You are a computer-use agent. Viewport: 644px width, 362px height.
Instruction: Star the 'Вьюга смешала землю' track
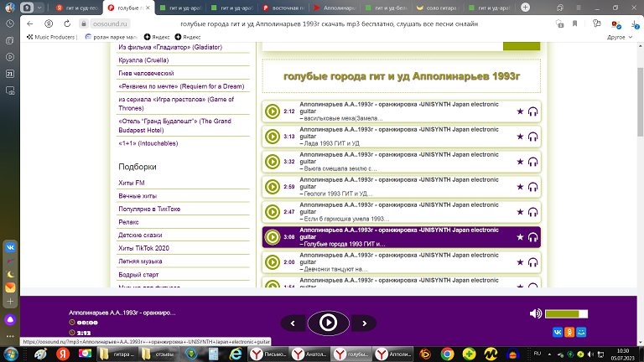[520, 161]
